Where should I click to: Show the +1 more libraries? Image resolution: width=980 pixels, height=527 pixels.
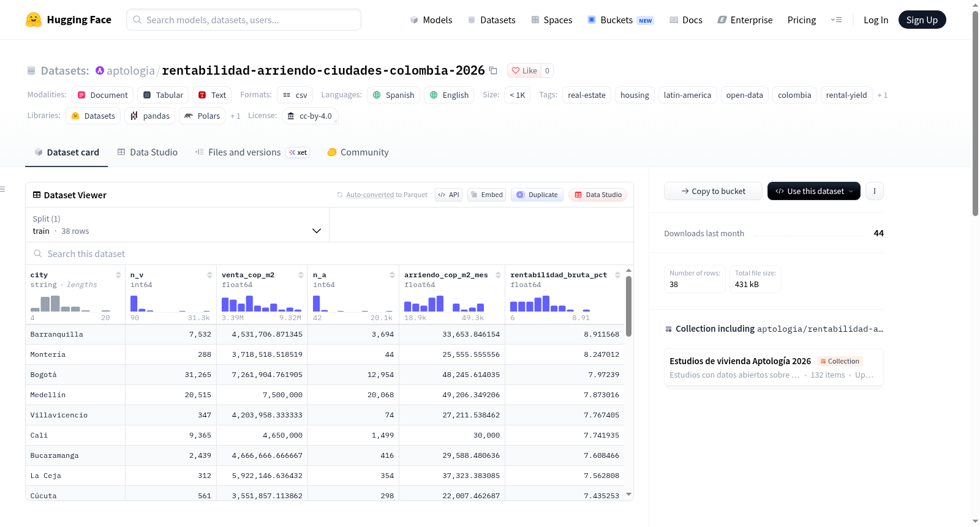pyautogui.click(x=235, y=116)
